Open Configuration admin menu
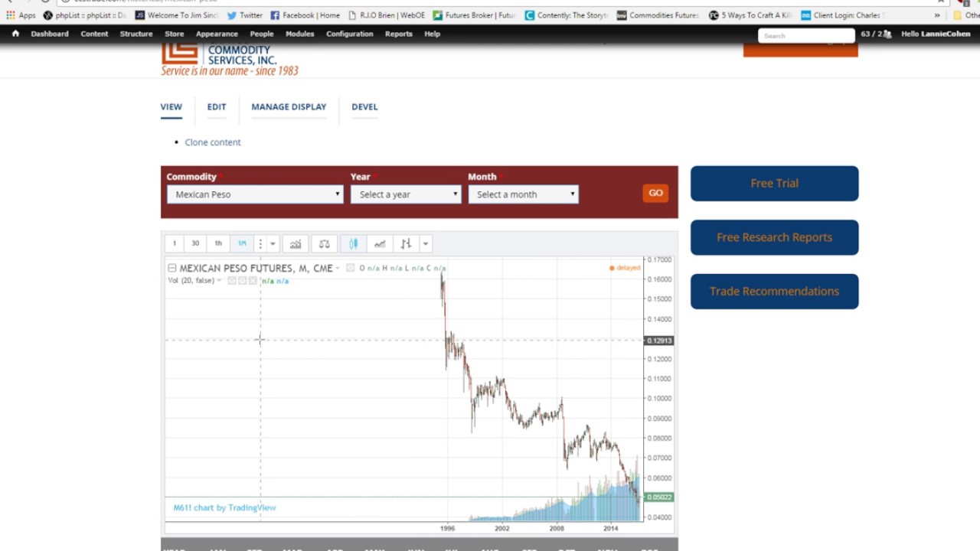Viewport: 980px width, 551px height. pos(350,34)
